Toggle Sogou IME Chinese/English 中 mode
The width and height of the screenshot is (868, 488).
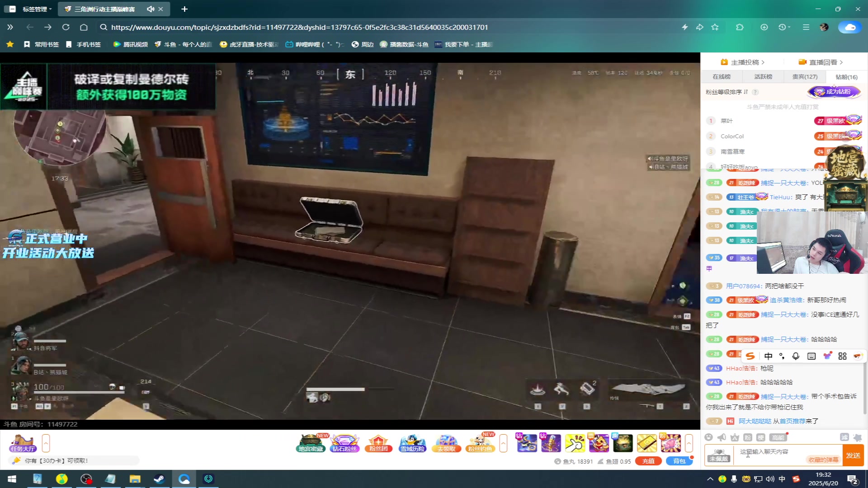[x=768, y=356]
